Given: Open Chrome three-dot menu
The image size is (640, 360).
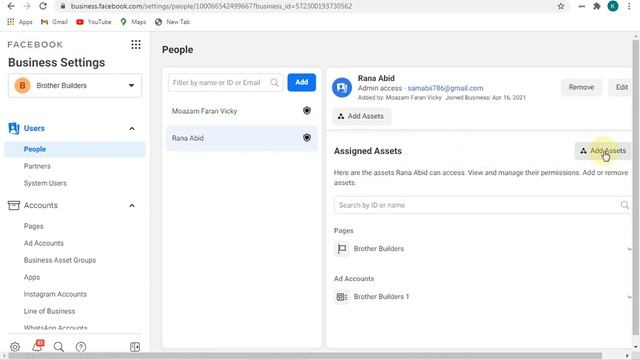Looking at the screenshot, I should (629, 6).
